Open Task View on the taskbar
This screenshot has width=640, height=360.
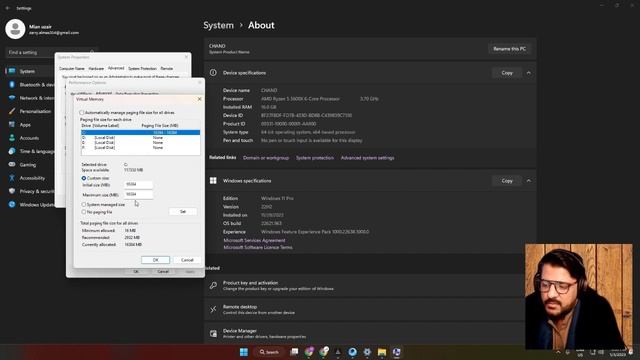point(294,352)
